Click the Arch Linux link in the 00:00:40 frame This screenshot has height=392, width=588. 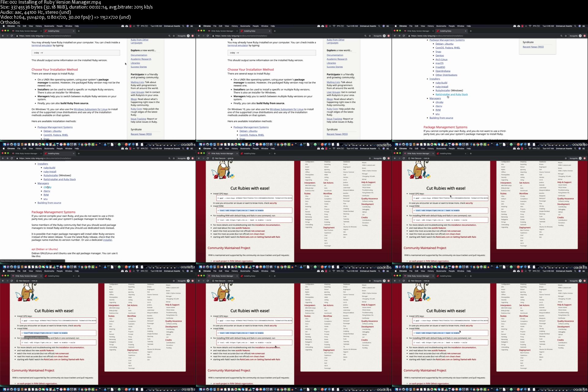coord(441,59)
